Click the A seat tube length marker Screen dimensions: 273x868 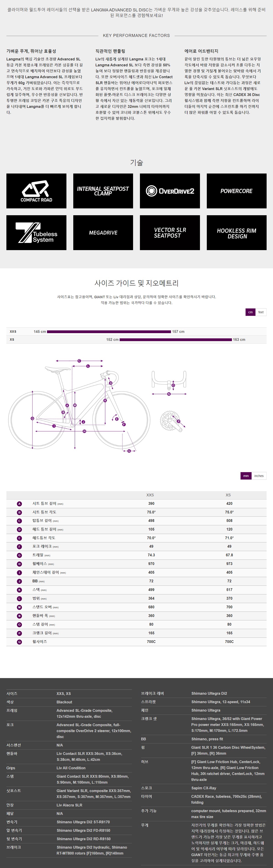[19, 504]
